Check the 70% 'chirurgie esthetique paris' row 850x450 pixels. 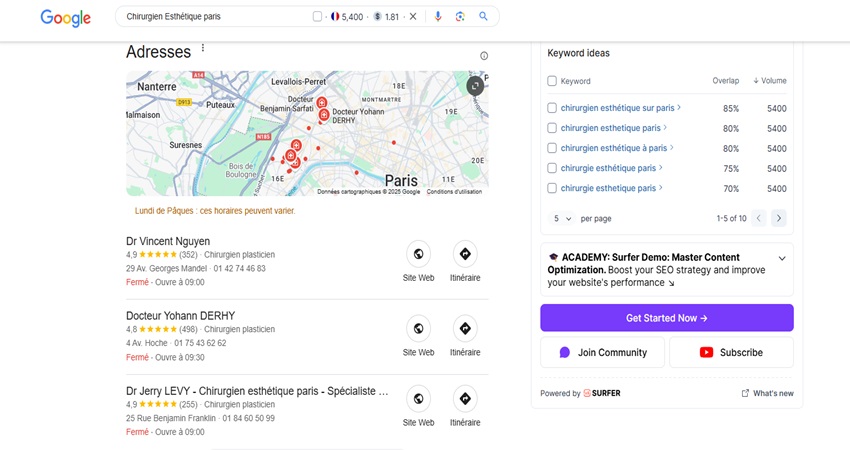552,188
